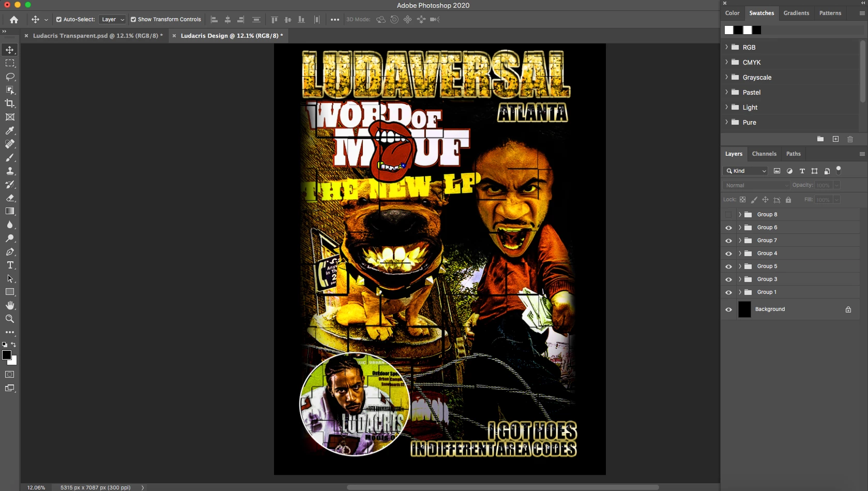Select the Lasso tool
The height and width of the screenshot is (491, 868).
coord(10,77)
